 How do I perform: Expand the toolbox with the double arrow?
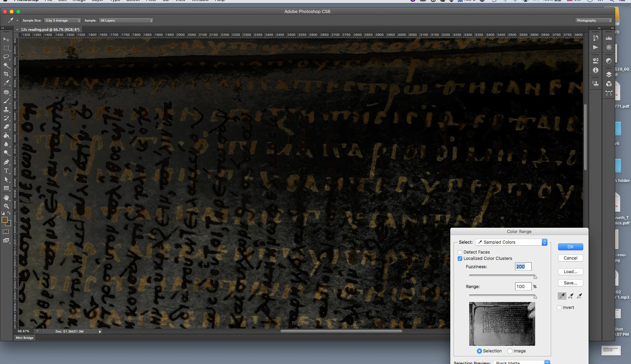(x=3, y=28)
